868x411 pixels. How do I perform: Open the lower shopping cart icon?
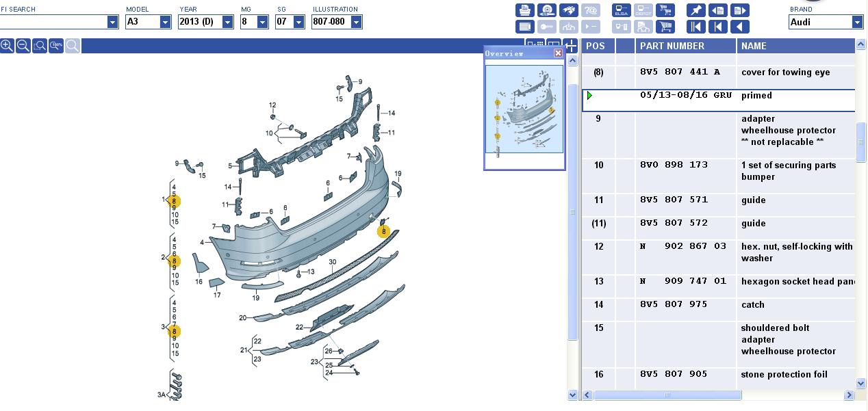[x=665, y=27]
